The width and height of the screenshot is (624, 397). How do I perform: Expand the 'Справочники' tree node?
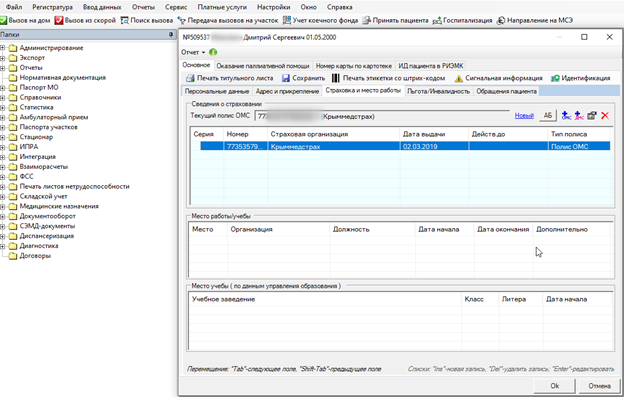[2, 97]
